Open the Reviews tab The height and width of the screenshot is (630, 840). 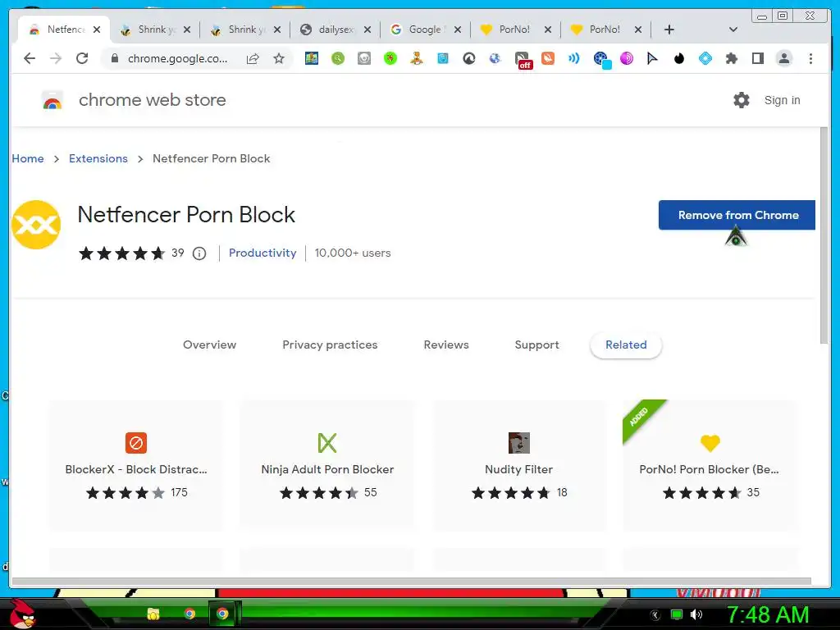[x=446, y=345]
